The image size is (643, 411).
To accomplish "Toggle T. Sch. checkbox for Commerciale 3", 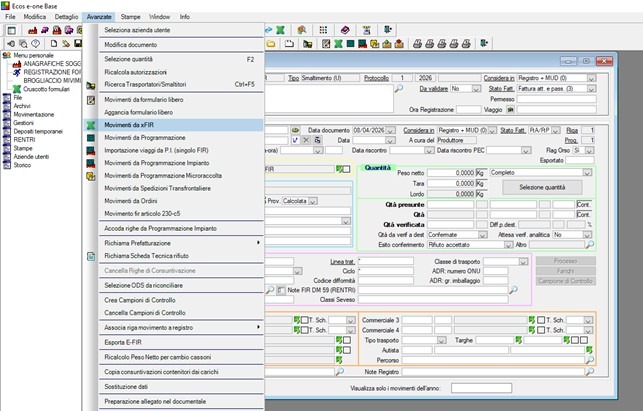I will coord(543,319).
